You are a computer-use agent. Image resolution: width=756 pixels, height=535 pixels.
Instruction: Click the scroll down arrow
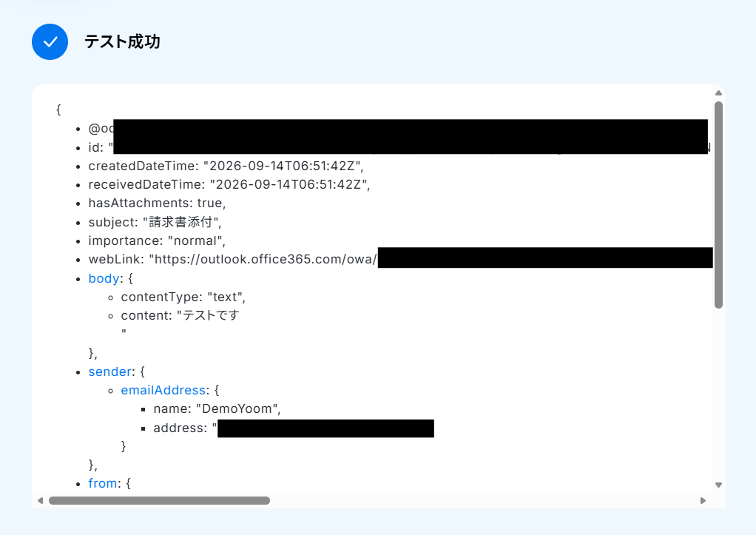(718, 485)
